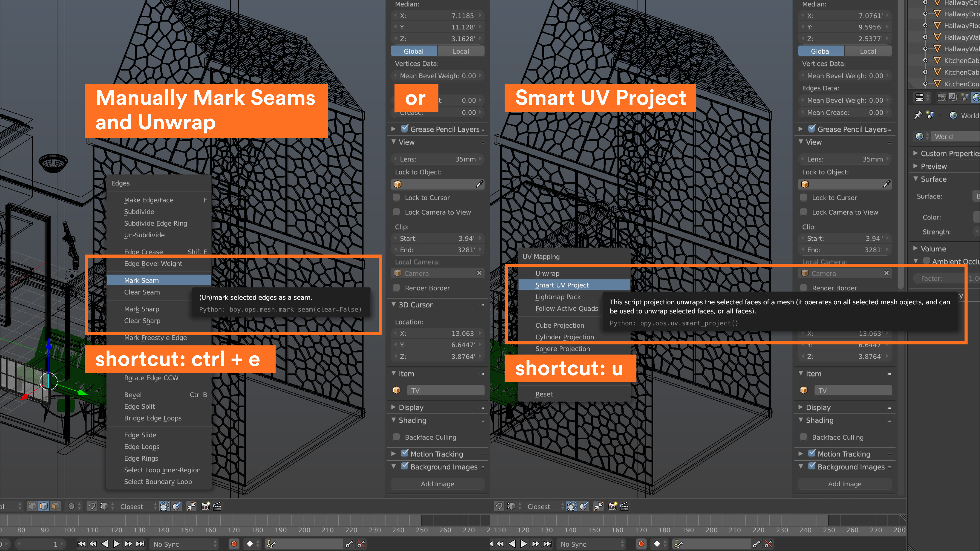Viewport: 980px width, 551px height.
Task: Click the delete keyframe crossed-key icon
Action: (361, 544)
